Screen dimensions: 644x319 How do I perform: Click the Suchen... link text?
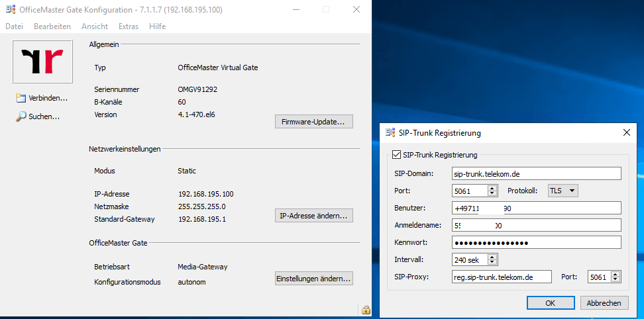44,116
